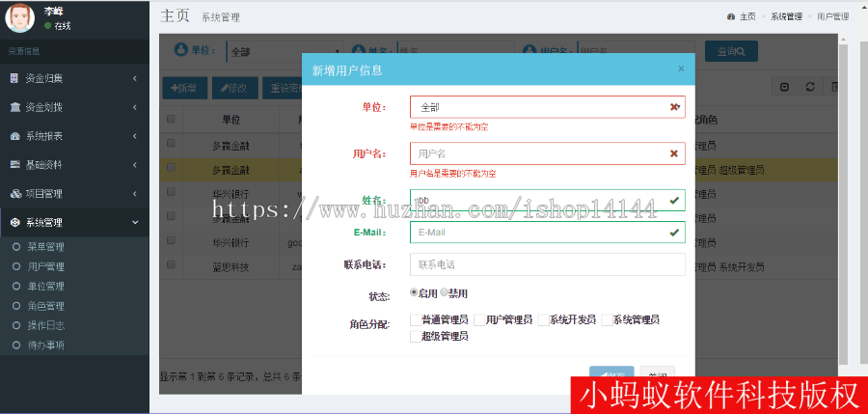Click the 用户名 input field in dialog

[547, 153]
